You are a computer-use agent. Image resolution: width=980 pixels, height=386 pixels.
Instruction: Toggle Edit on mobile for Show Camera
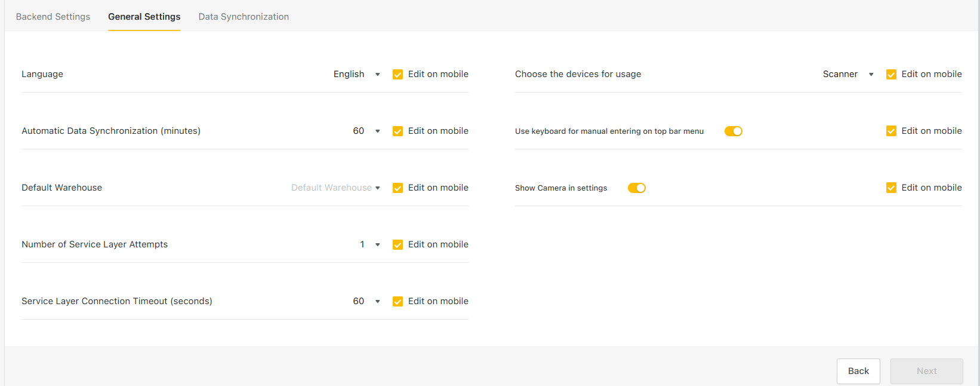point(891,188)
